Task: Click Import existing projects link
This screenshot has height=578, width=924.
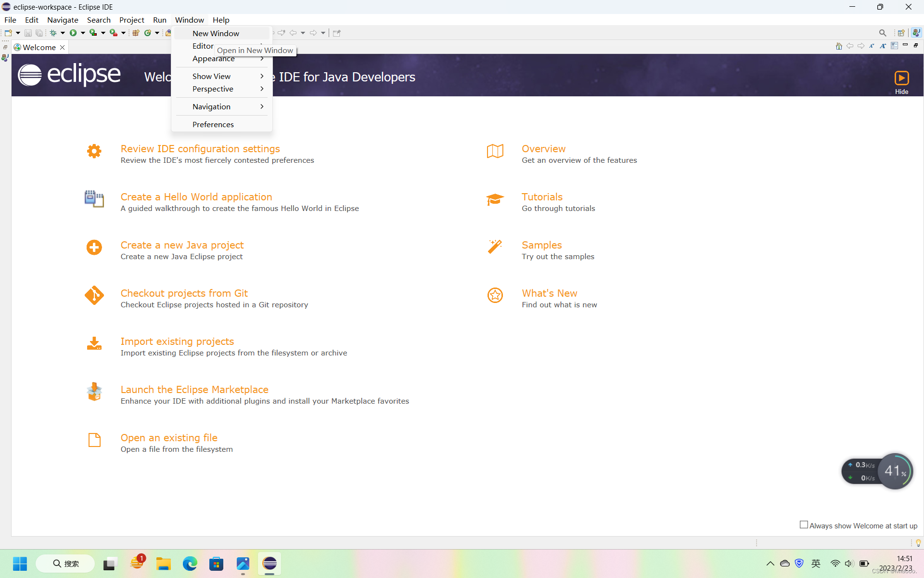Action: tap(177, 342)
